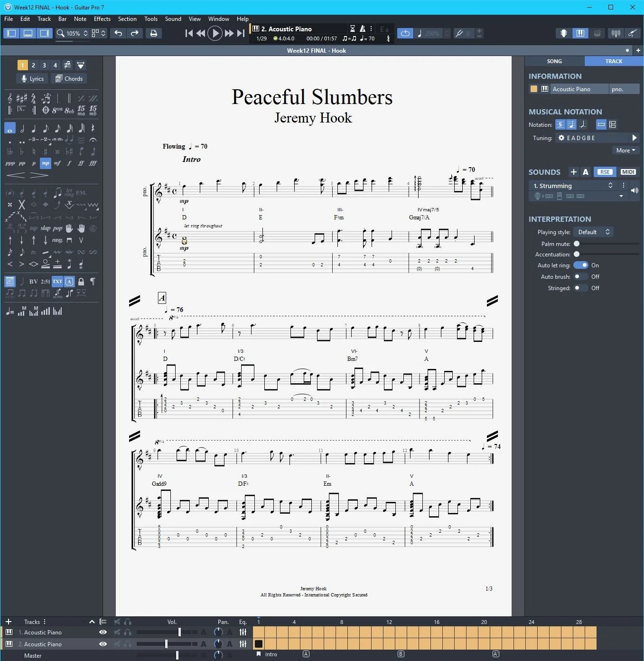This screenshot has height=661, width=644.
Task: Switch off Auto let ring
Action: coord(580,265)
